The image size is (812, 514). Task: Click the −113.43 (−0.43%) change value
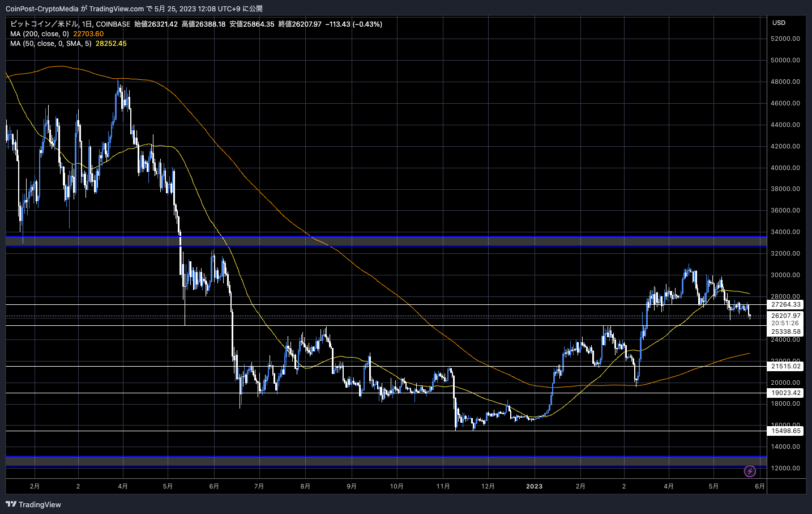tap(354, 24)
